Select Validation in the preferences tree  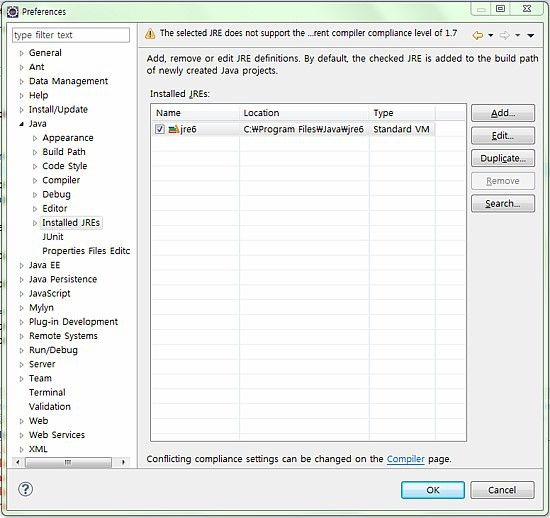point(49,406)
